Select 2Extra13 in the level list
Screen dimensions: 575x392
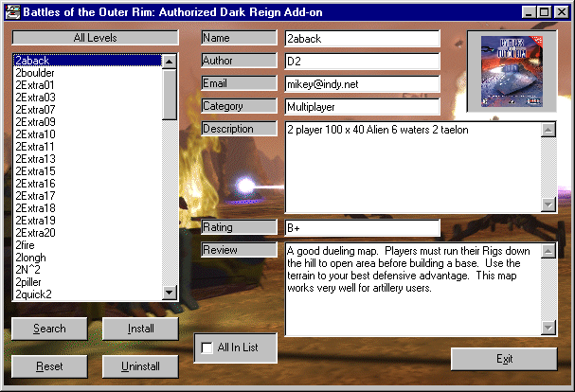pyautogui.click(x=88, y=159)
